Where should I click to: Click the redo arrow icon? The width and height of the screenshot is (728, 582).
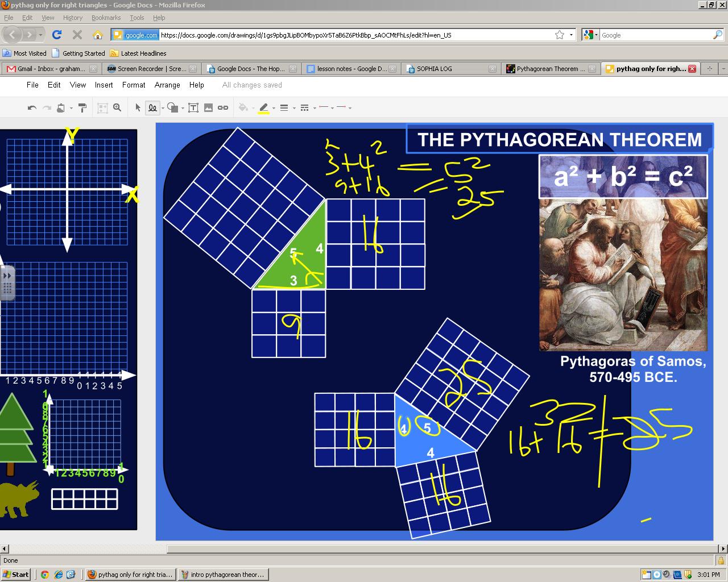point(47,107)
